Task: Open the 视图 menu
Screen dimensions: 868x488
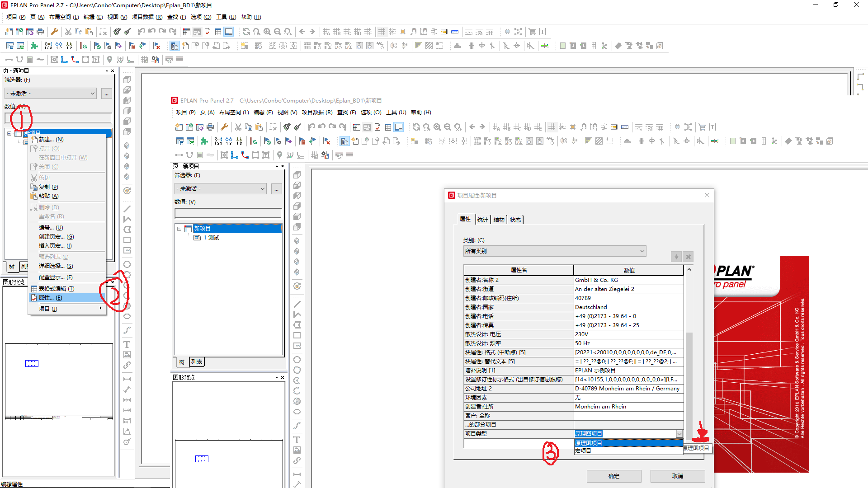Action: pos(117,17)
